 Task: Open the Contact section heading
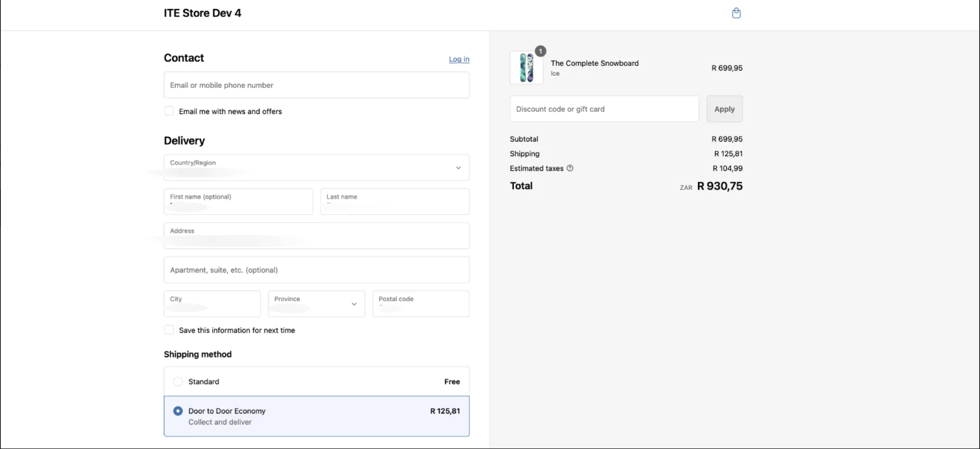point(184,57)
